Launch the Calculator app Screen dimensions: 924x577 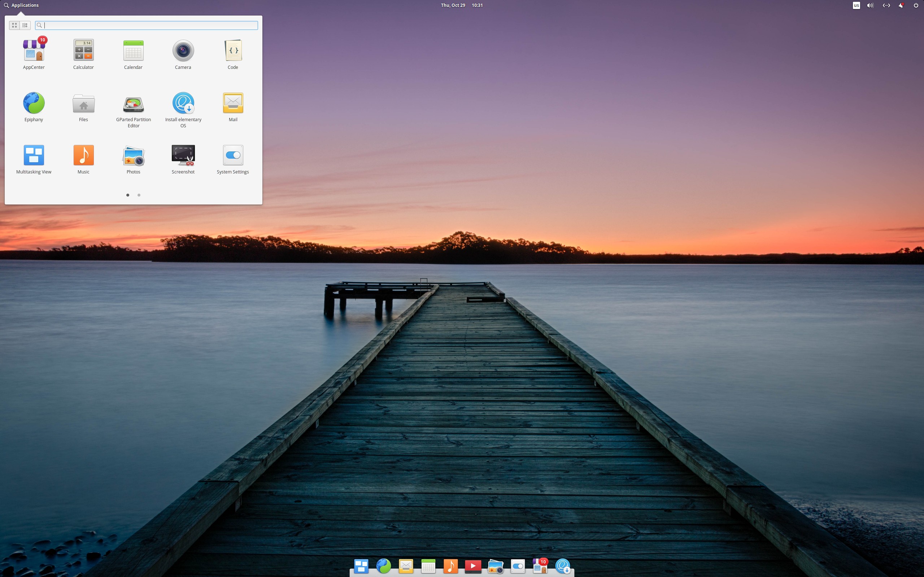coord(83,51)
